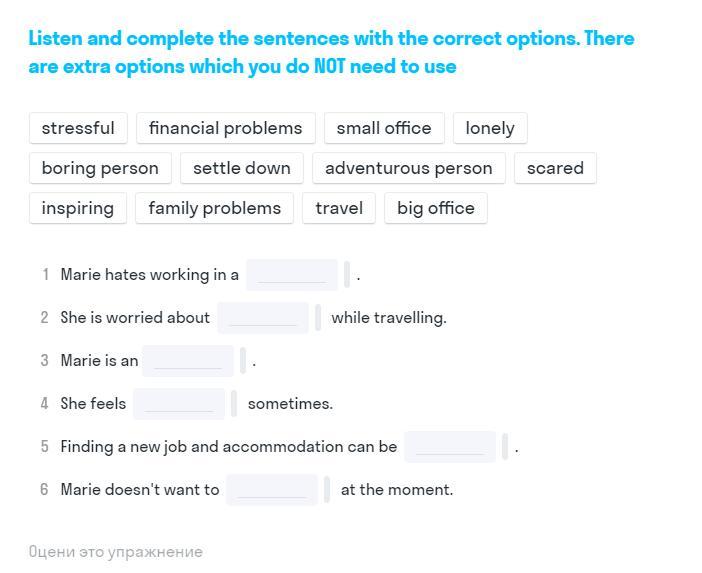Click the 'family problems' option

214,208
